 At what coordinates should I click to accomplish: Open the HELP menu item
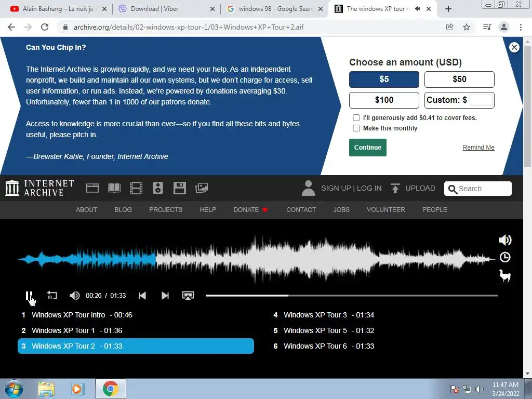208,210
